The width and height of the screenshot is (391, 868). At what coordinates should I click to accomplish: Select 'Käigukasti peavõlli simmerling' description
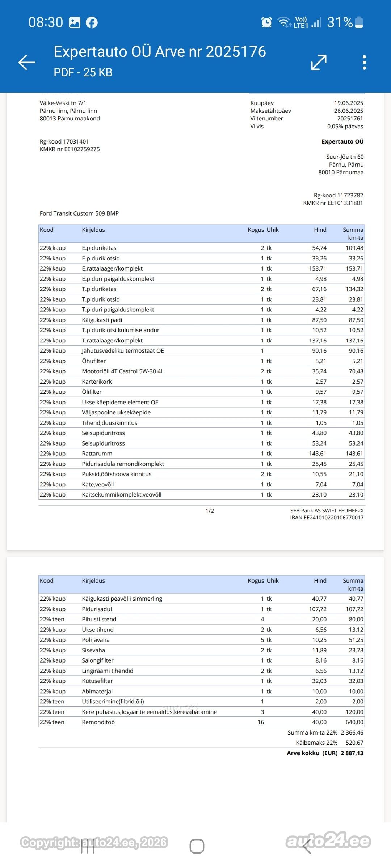click(x=122, y=599)
